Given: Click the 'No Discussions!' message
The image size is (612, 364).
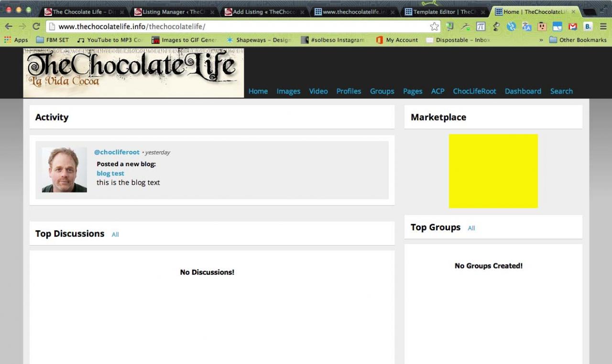Looking at the screenshot, I should (x=207, y=272).
